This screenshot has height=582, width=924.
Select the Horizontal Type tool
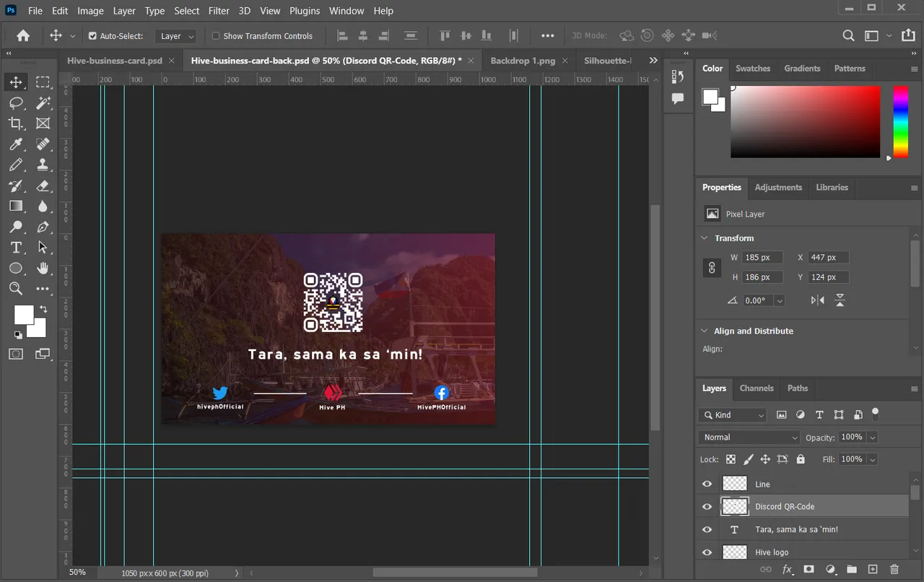(x=16, y=248)
